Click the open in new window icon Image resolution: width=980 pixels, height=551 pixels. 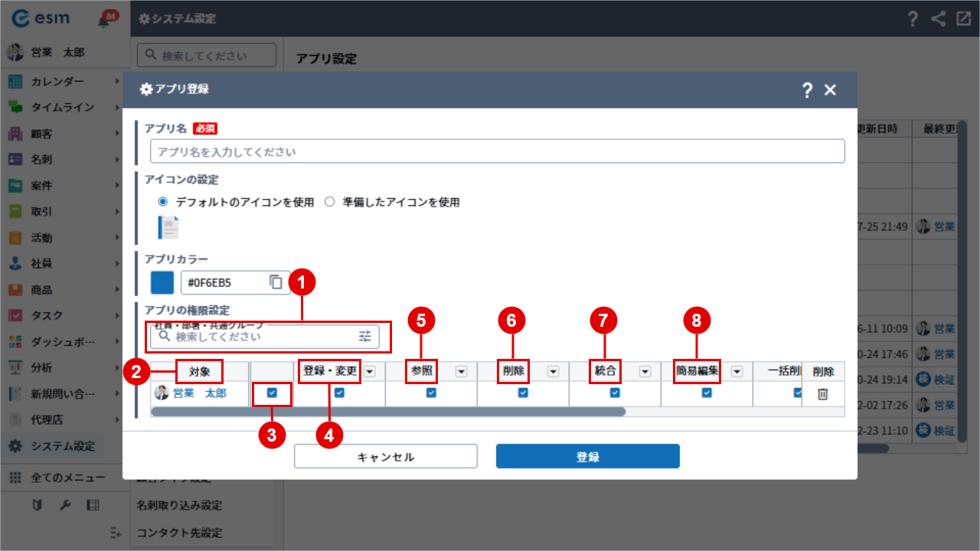click(x=963, y=19)
